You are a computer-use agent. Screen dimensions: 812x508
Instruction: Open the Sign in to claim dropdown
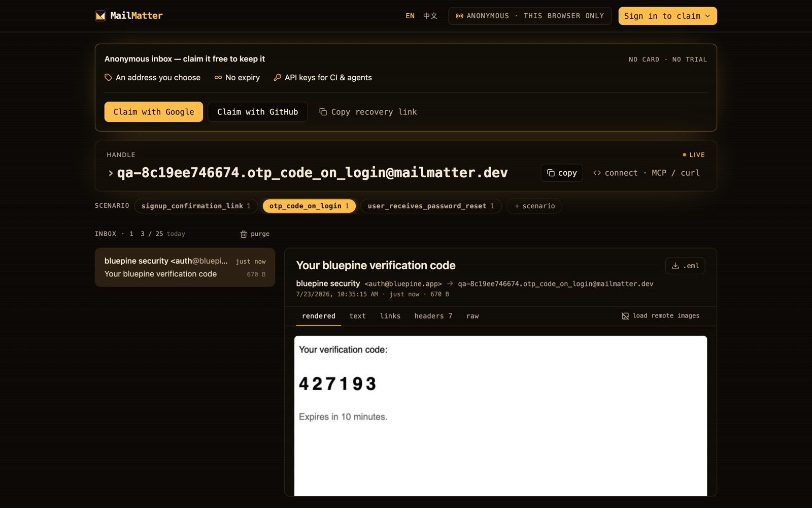[667, 16]
